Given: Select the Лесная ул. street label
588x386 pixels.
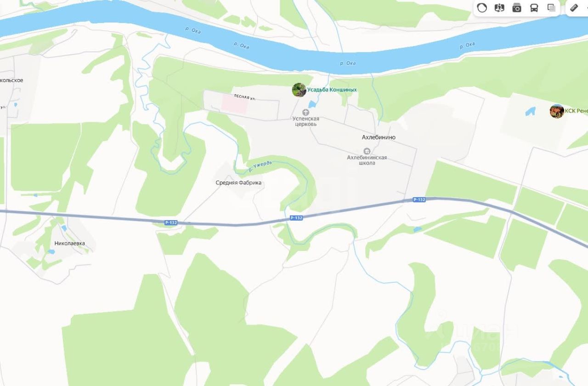Looking at the screenshot, I should 244,97.
